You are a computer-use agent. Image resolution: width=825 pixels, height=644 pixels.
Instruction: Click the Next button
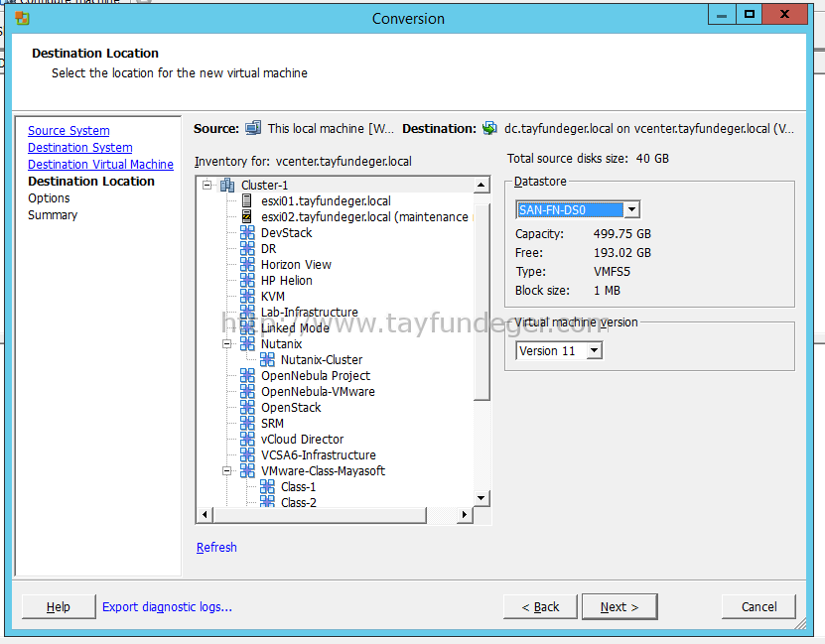[619, 606]
